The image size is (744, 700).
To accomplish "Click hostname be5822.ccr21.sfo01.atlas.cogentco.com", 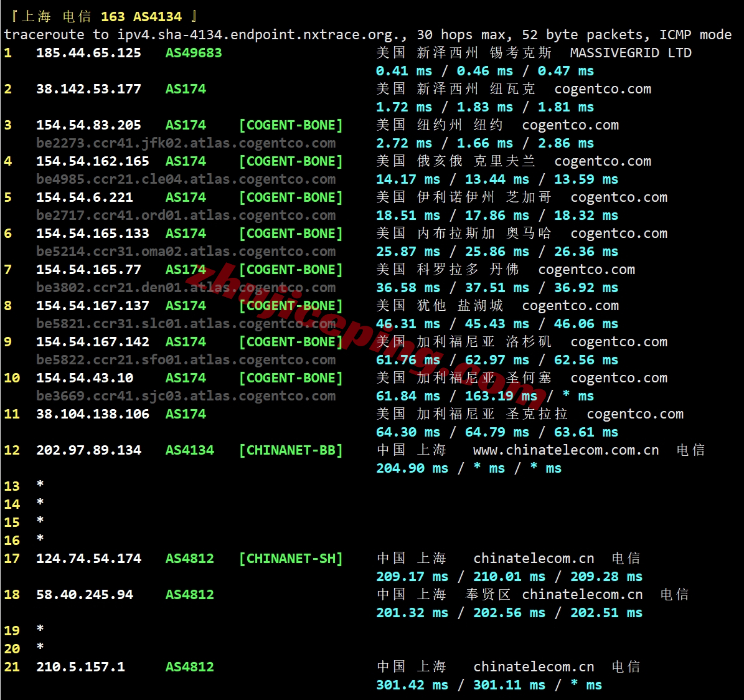I will pos(186,359).
